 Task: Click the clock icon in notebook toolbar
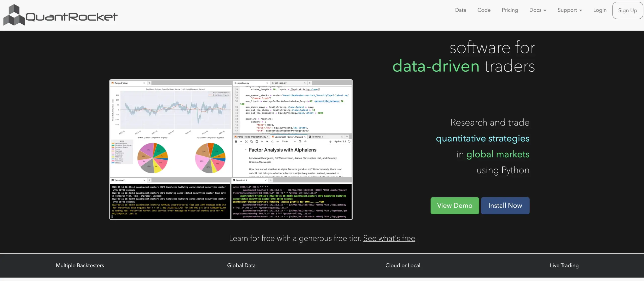pyautogui.click(x=300, y=142)
